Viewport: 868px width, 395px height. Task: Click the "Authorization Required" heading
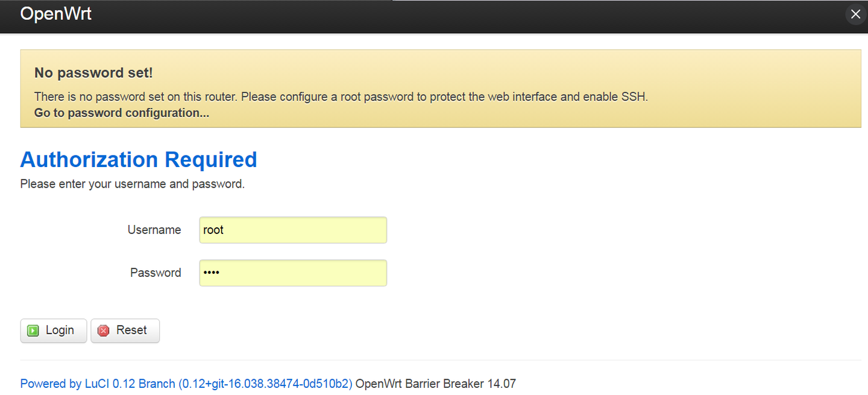pos(139,159)
